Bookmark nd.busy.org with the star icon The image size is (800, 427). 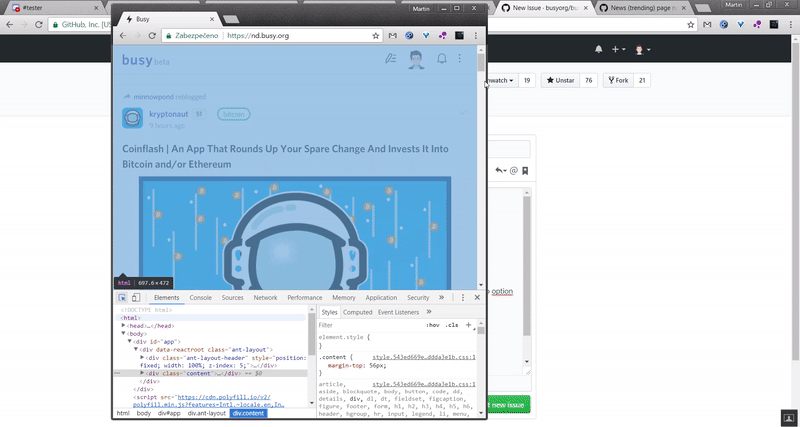376,36
